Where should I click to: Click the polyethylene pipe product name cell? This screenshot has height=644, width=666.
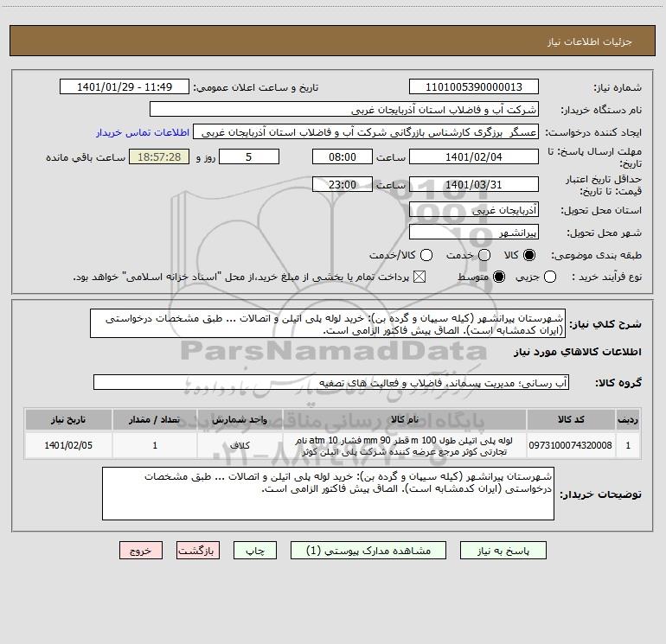[x=405, y=445]
